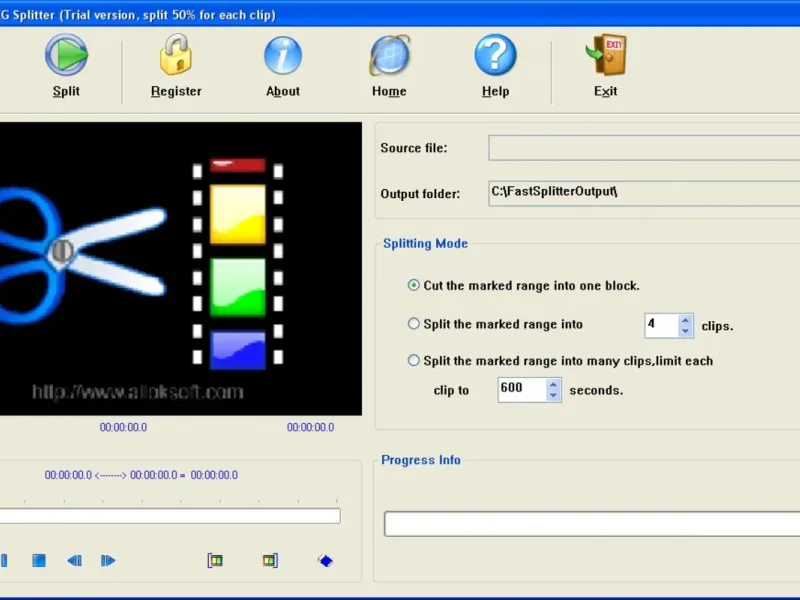
Task: Decrease the clip seconds with the down arrow
Action: pyautogui.click(x=554, y=395)
